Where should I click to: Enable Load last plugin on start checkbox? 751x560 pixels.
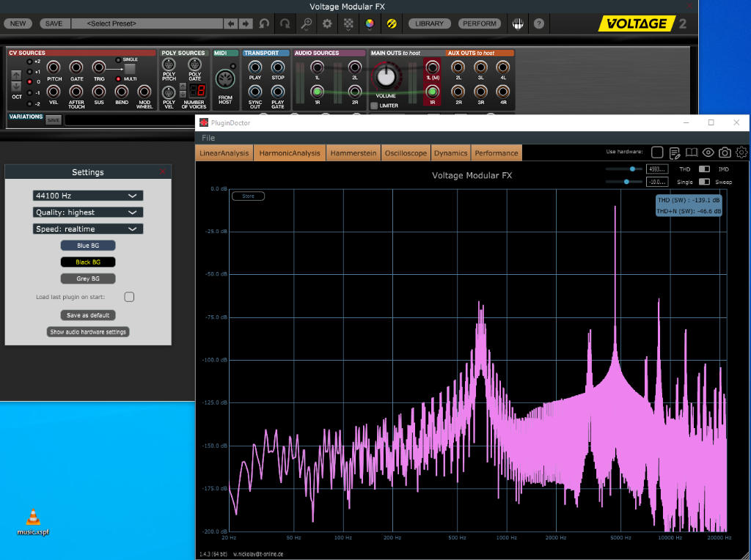point(129,297)
